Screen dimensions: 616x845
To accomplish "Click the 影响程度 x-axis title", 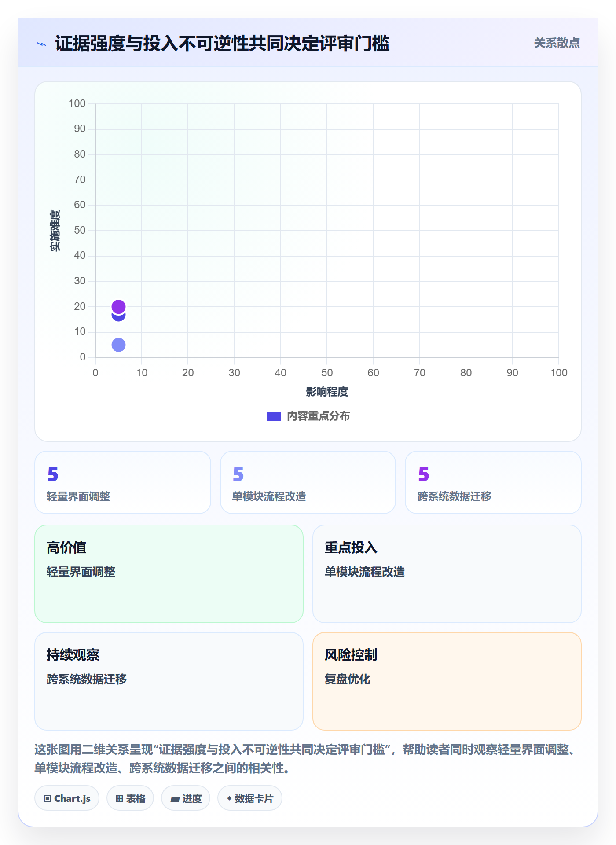I will coord(327,392).
